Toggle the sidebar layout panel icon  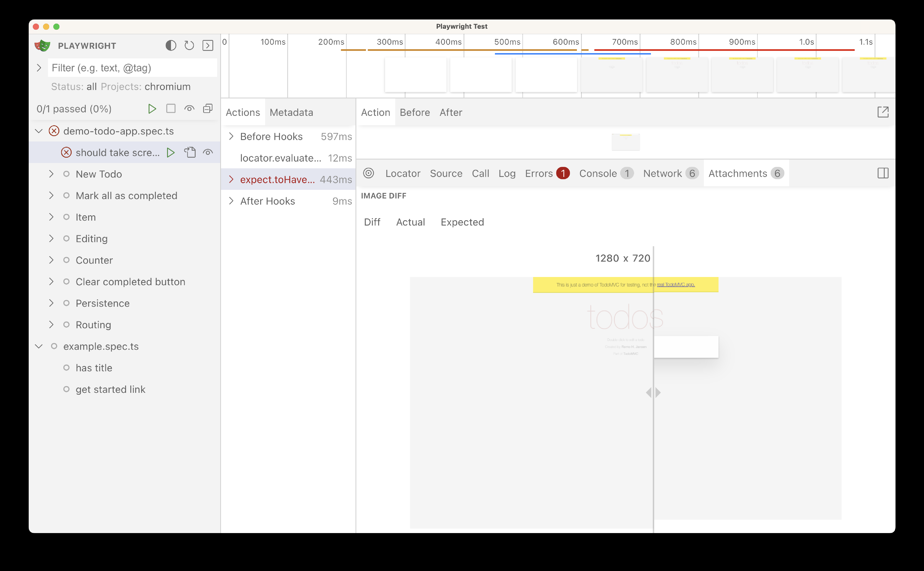coord(883,173)
